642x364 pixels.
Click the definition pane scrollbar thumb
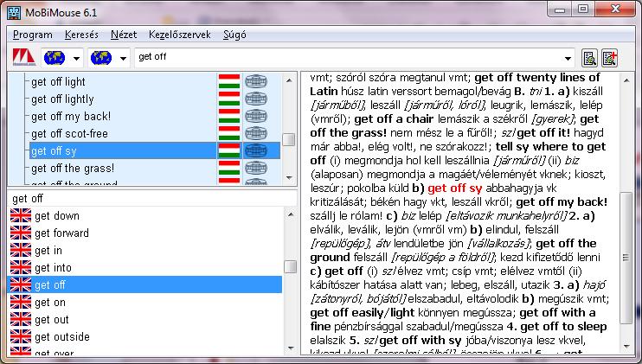coord(626,258)
